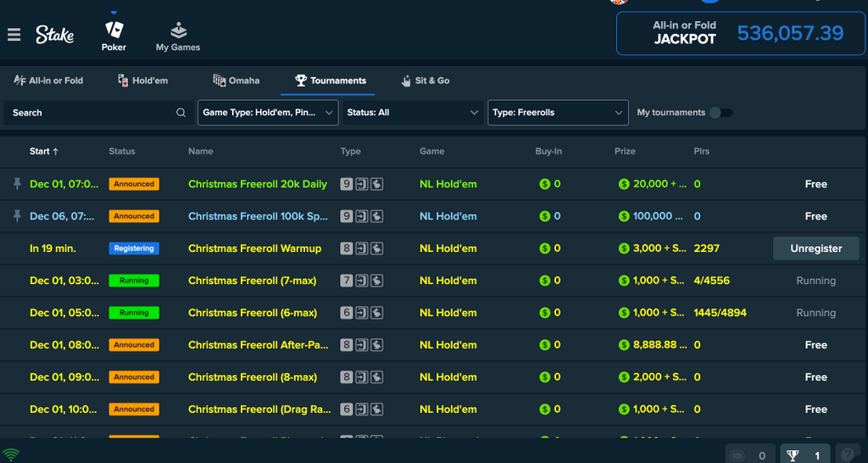868x463 pixels.
Task: Open the hamburger menu beside Stake logo
Action: [14, 35]
